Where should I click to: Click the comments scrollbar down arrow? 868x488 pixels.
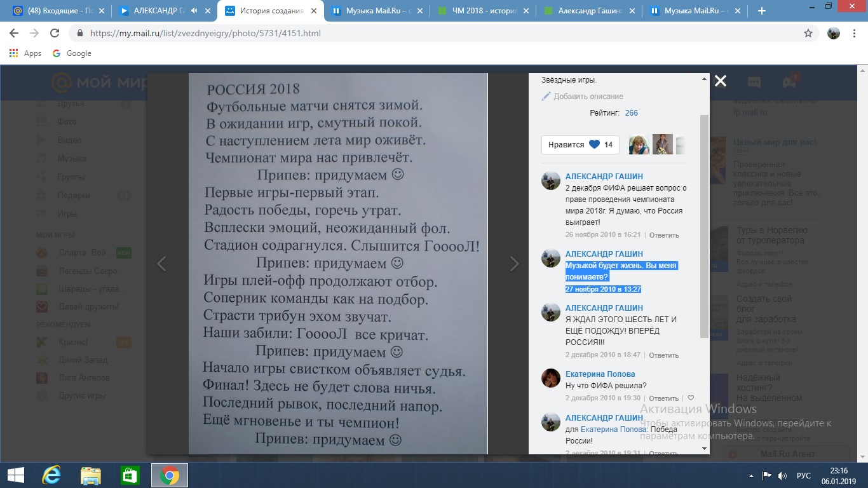pyautogui.click(x=703, y=449)
